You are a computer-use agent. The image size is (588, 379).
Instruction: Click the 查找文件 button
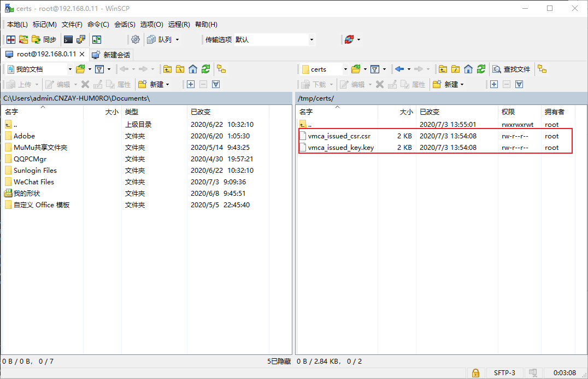coord(511,69)
